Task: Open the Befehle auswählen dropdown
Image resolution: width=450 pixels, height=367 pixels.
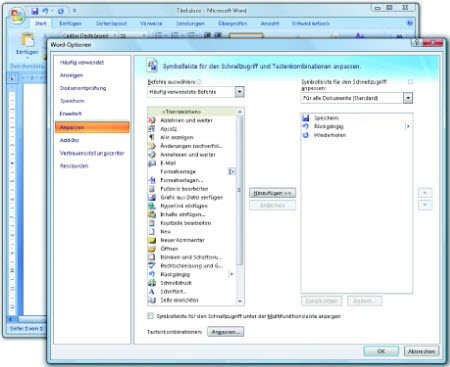Action: pos(239,92)
